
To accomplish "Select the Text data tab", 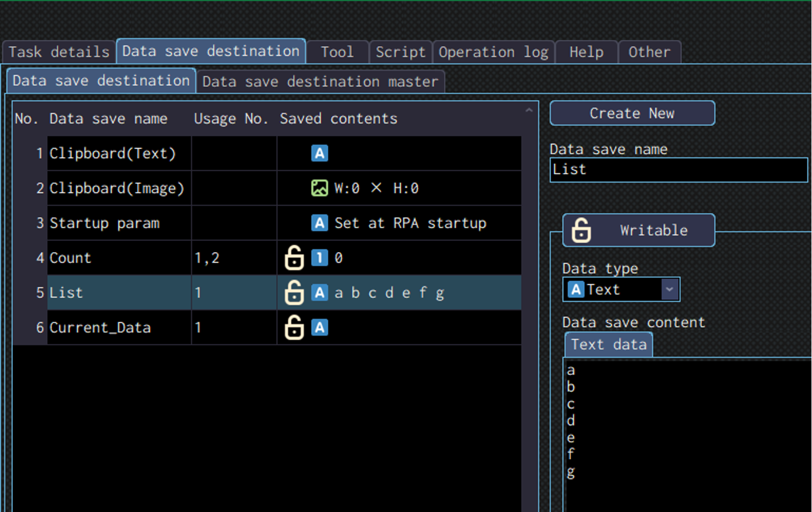I will coord(608,344).
